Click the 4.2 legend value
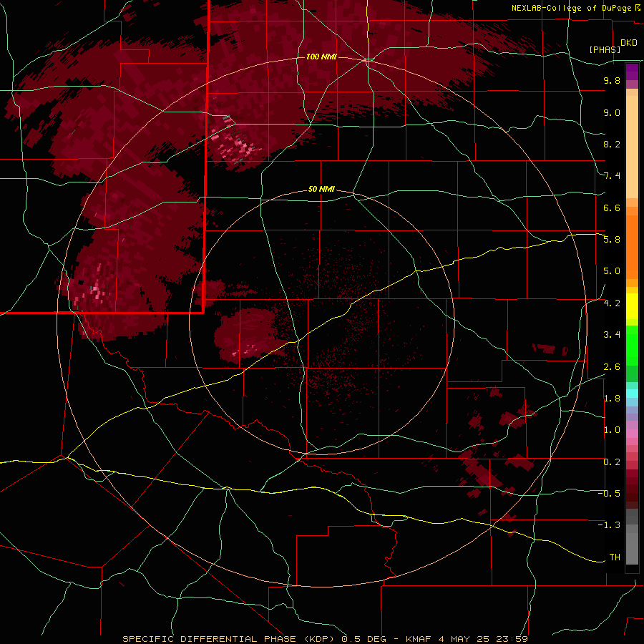Screen dimensions: 644x644 [612, 303]
